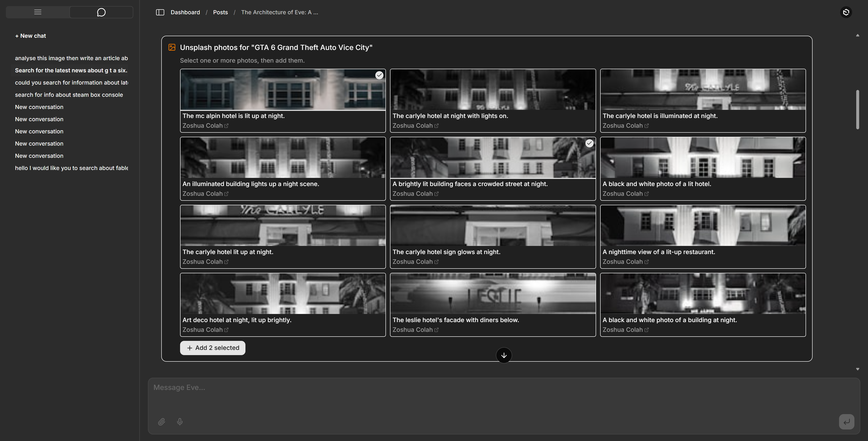868x441 pixels.
Task: Open external link icon under 'carlyle hotel is illuminated'
Action: (x=646, y=126)
